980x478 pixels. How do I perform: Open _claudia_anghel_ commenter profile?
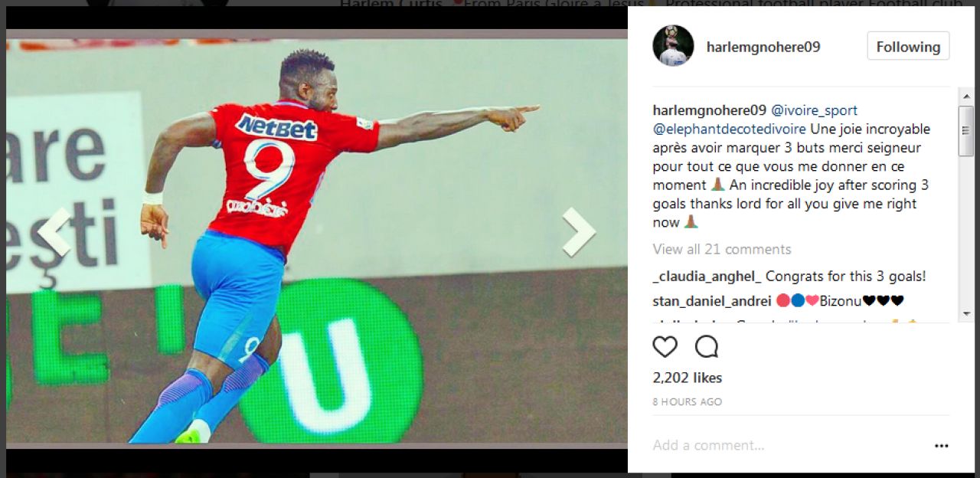tap(707, 277)
